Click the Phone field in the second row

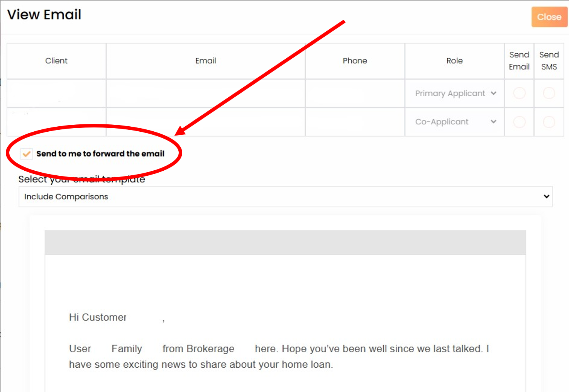(x=354, y=122)
